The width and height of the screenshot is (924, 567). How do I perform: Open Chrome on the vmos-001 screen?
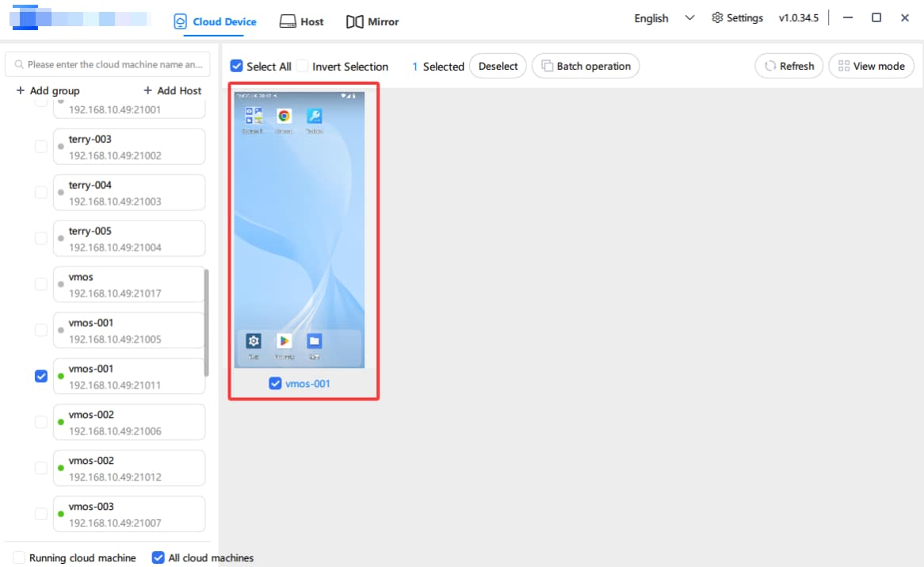pos(284,116)
